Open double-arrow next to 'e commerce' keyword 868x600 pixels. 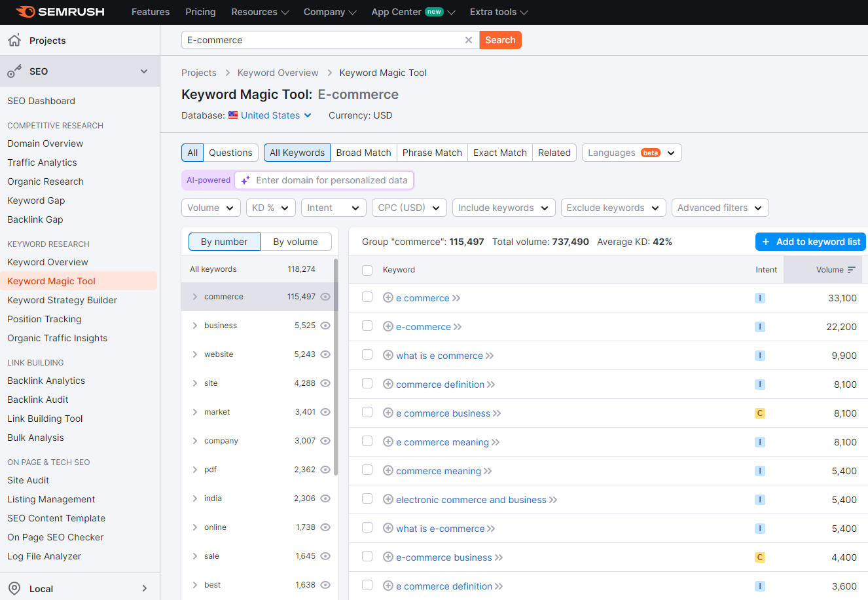(456, 298)
